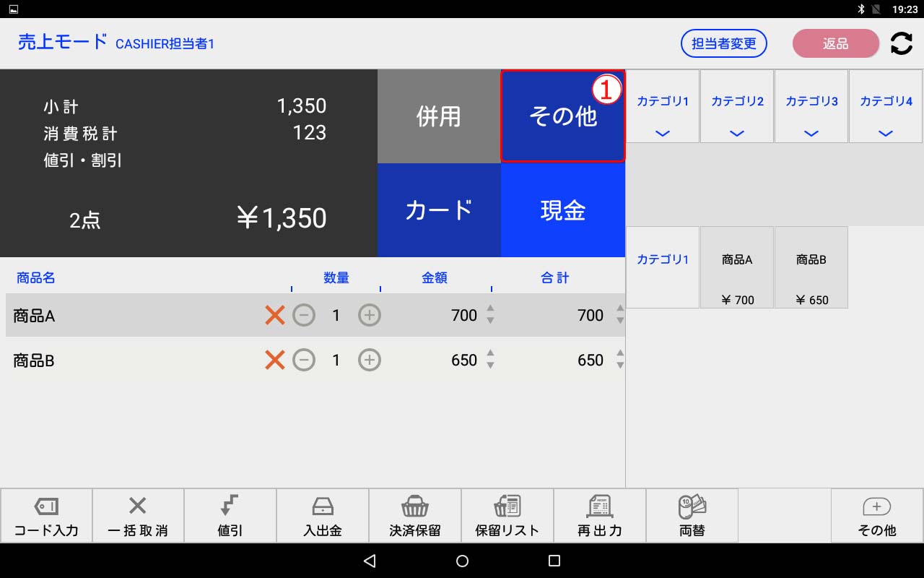
Task: Add 商品A ¥700 product tile
Action: tap(737, 267)
